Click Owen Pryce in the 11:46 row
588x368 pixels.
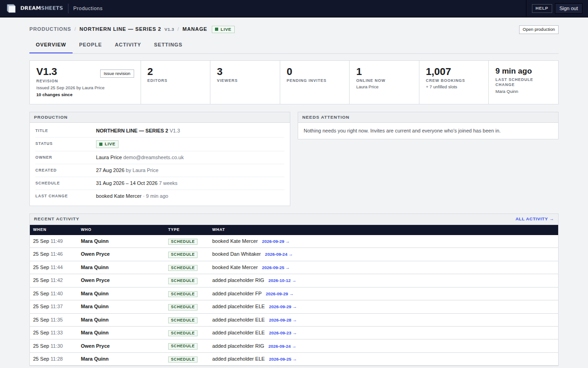click(95, 254)
